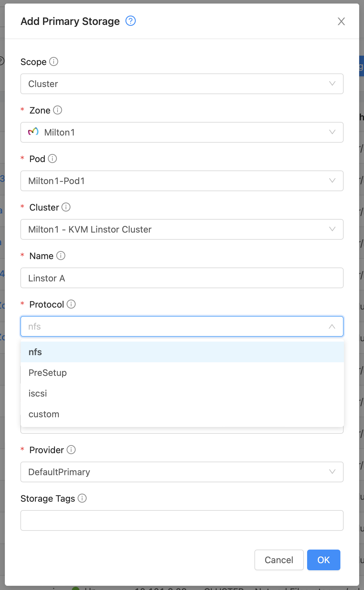Image resolution: width=364 pixels, height=590 pixels.
Task: Cancel the Add Primary Storage dialog
Action: 279,560
